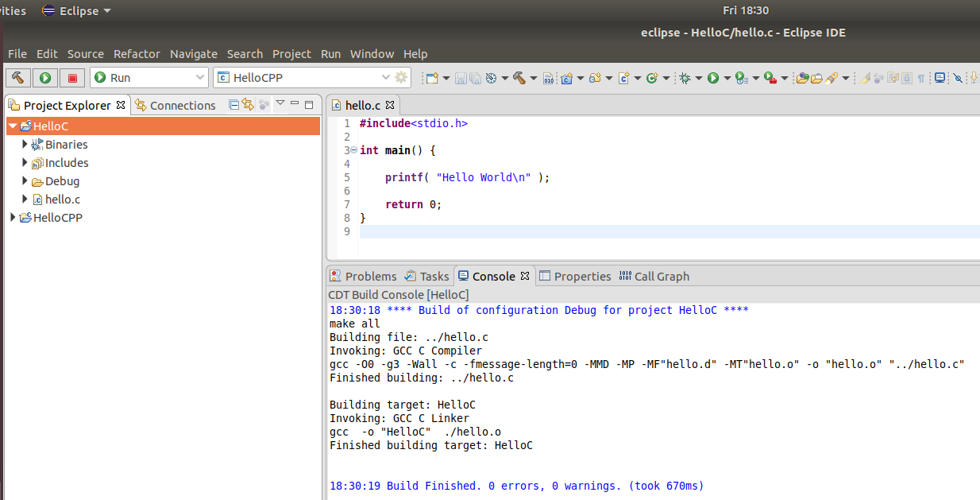Viewport: 980px width, 500px height.
Task: Open dropdown arrow next to Run icon
Action: click(727, 78)
